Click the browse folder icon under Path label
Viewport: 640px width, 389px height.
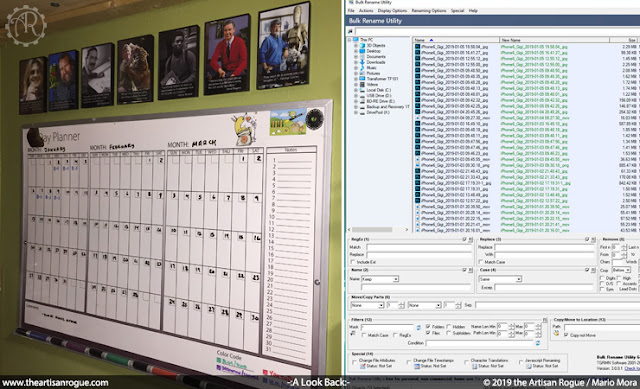[x=556, y=334]
